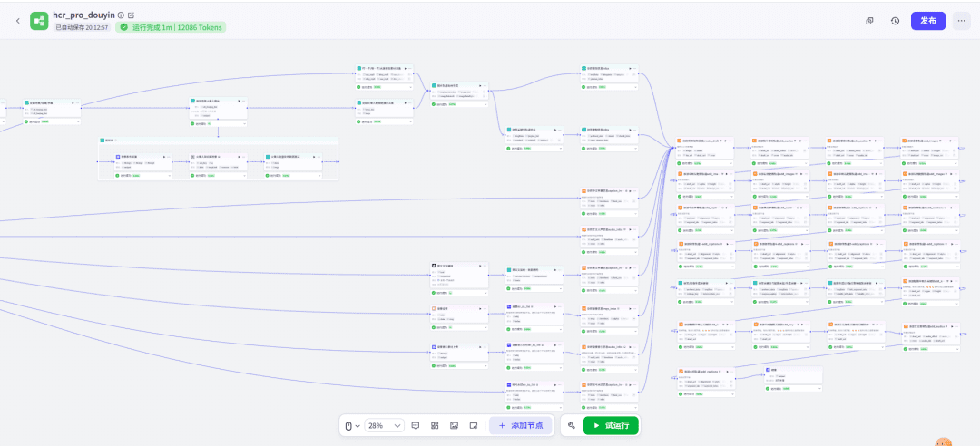The width and height of the screenshot is (980, 446).
Task: Open the run result badge 运行完成 1m
Action: (171, 27)
